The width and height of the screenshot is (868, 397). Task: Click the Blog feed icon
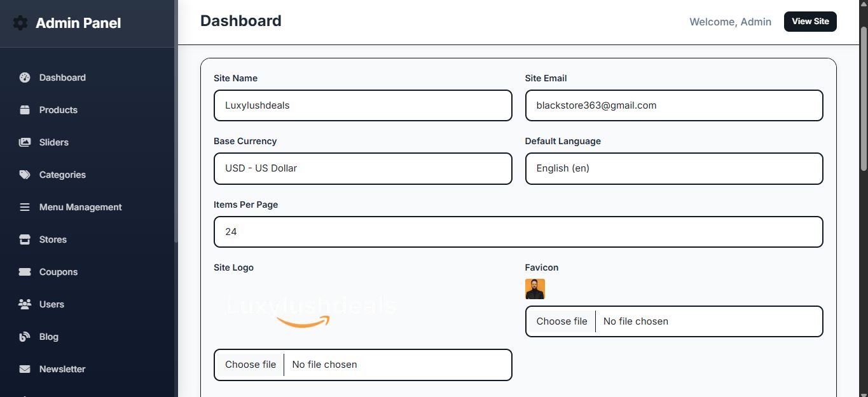(25, 337)
